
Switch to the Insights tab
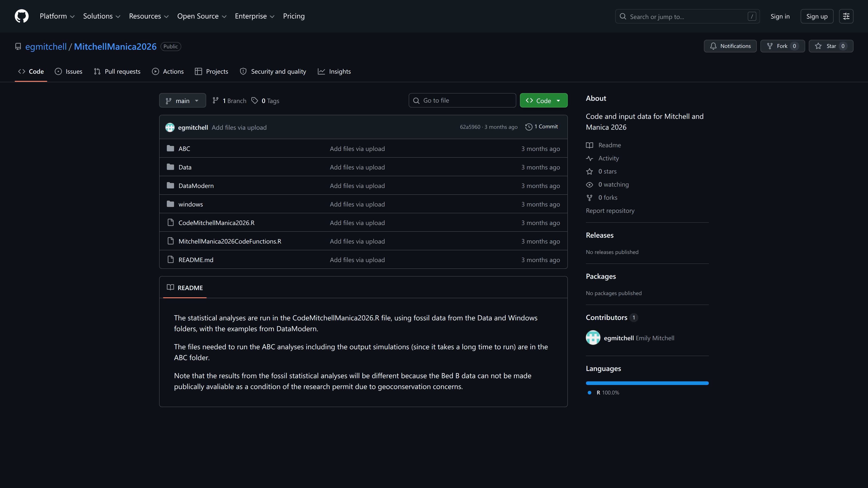334,71
